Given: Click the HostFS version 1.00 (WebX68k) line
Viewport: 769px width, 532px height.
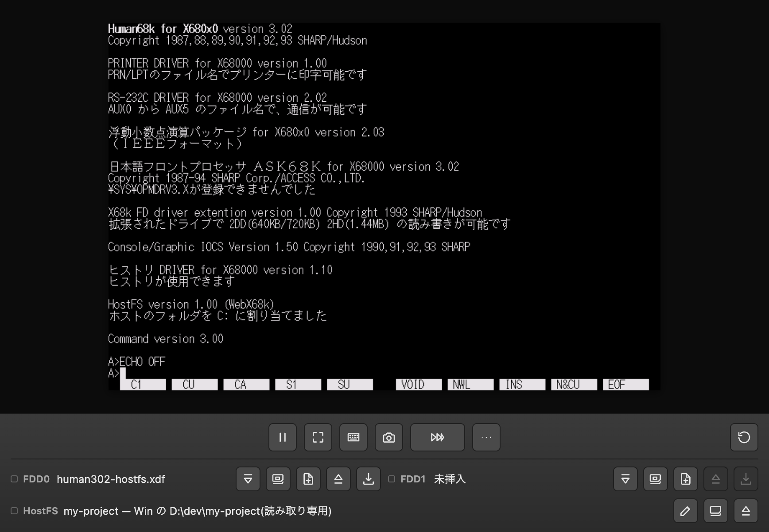Looking at the screenshot, I should point(191,305).
